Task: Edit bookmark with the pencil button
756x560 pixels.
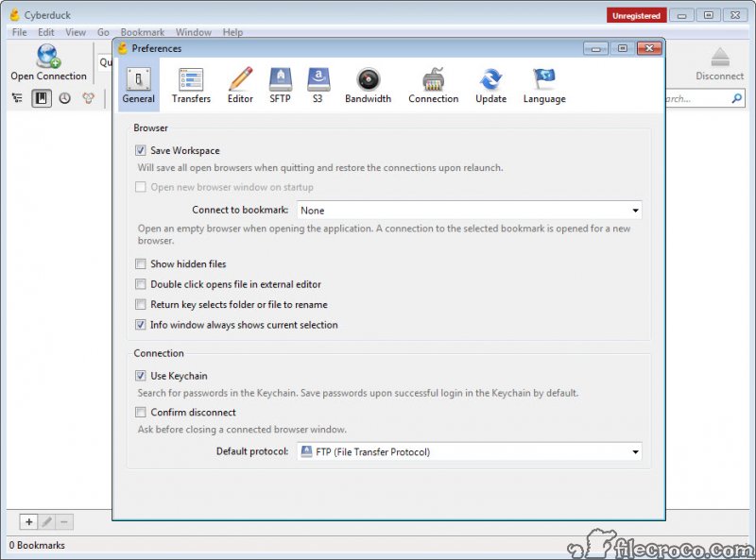Action: pos(46,522)
